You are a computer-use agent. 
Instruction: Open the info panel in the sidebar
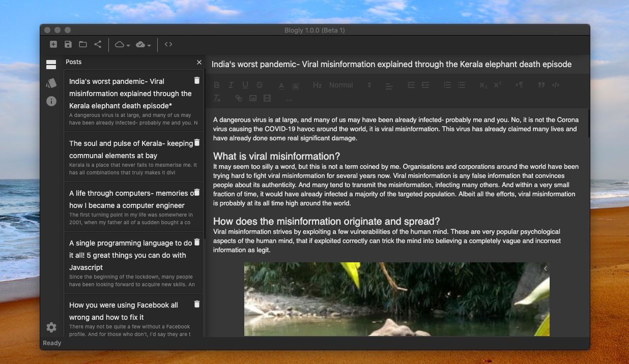pos(51,101)
